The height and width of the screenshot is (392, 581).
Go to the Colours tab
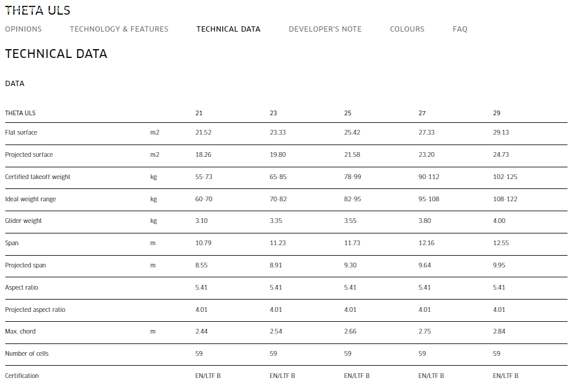[407, 29]
